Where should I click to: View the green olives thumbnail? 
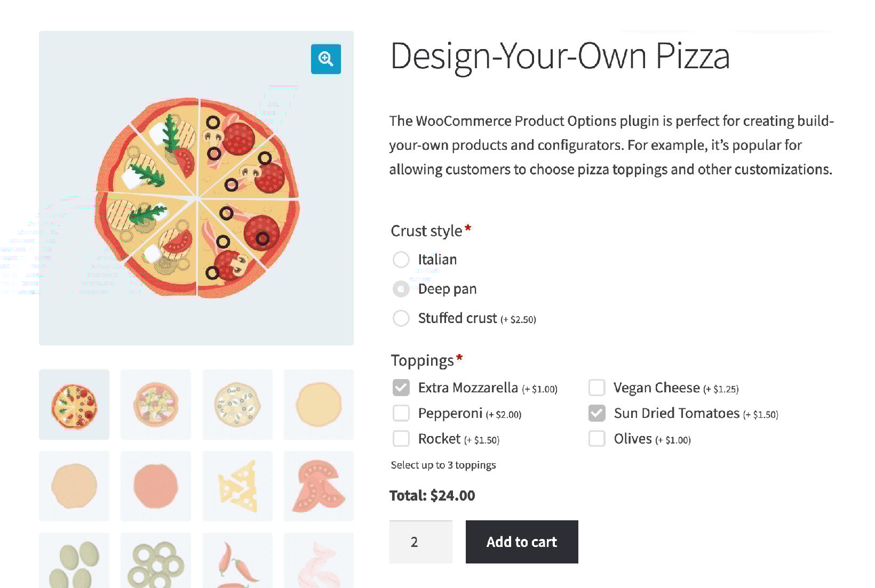tap(74, 560)
